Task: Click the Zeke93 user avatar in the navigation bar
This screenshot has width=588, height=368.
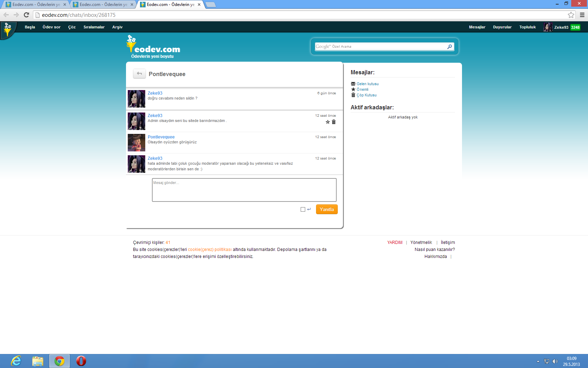Action: point(548,27)
